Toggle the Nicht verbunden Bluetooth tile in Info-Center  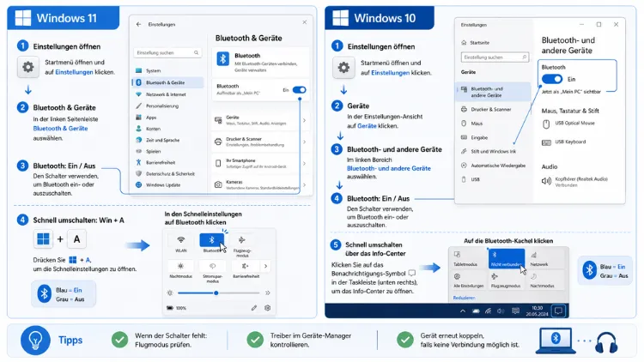(x=506, y=258)
